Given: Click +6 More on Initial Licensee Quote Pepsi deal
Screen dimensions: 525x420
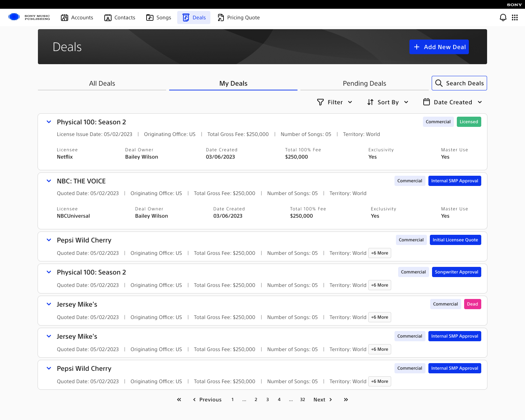Looking at the screenshot, I should [380, 253].
